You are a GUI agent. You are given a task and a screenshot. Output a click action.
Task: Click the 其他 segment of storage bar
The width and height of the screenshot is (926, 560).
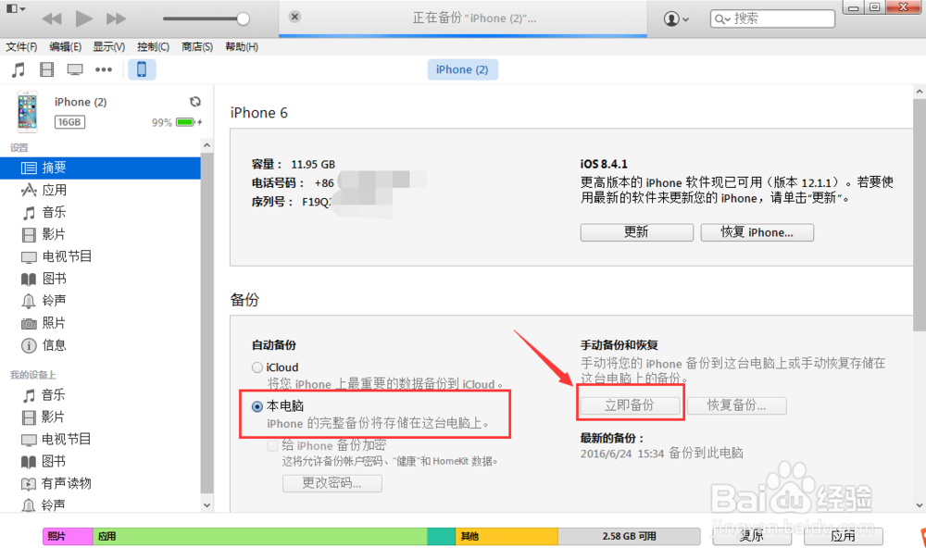(507, 536)
